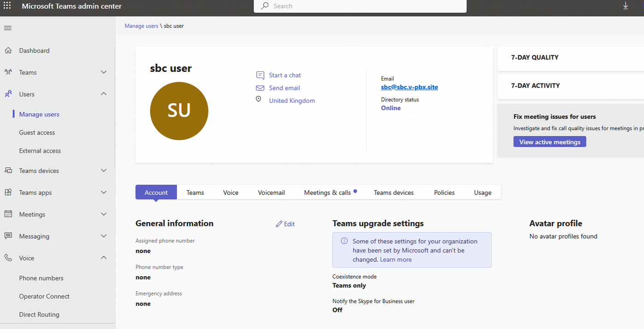Collapse the Voice section chevron

pos(104,258)
